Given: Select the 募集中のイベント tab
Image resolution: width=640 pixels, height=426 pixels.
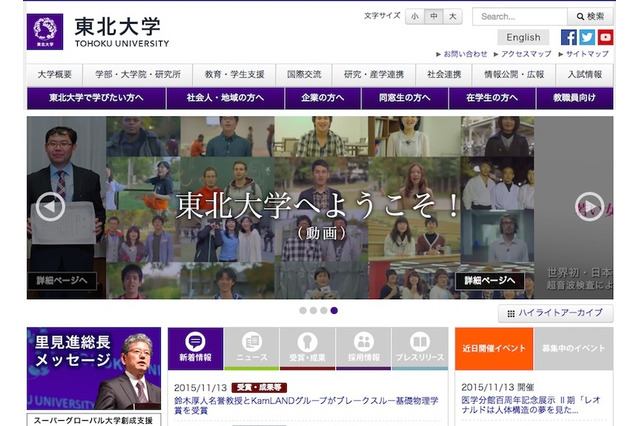Looking at the screenshot, I should pos(573,348).
